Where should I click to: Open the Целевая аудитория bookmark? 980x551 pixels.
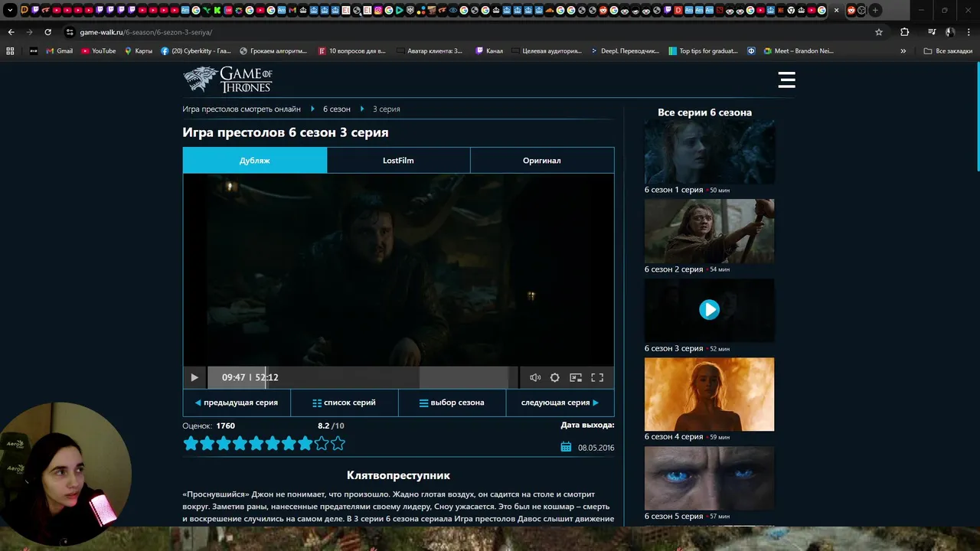[547, 51]
